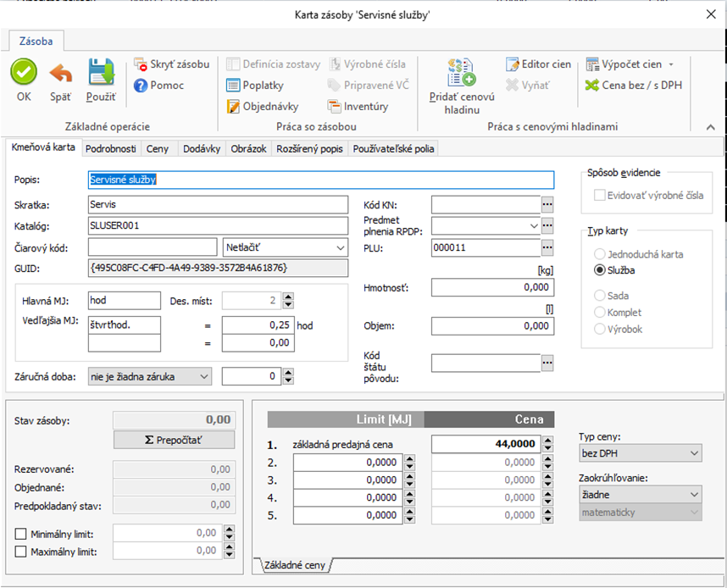
Task: Select the Služba radio button
Action: coord(600,270)
